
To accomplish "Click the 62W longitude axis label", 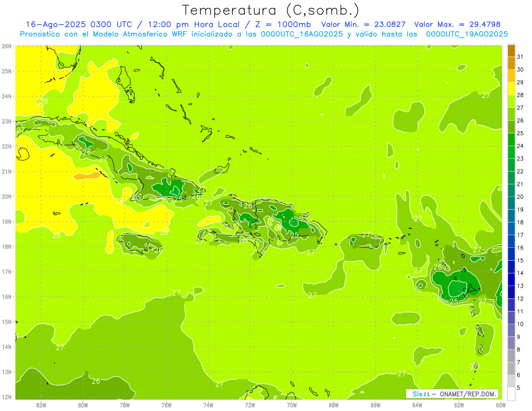I will pyautogui.click(x=459, y=405).
